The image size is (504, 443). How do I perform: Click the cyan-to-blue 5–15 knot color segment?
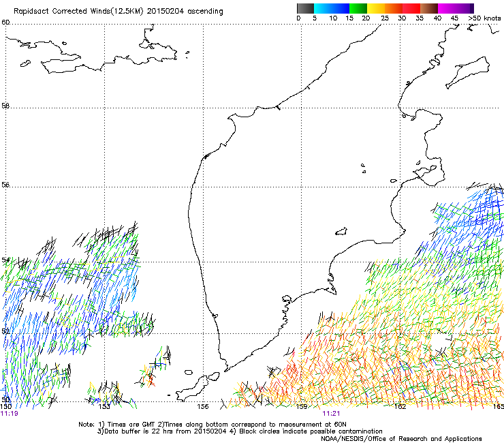coord(332,8)
